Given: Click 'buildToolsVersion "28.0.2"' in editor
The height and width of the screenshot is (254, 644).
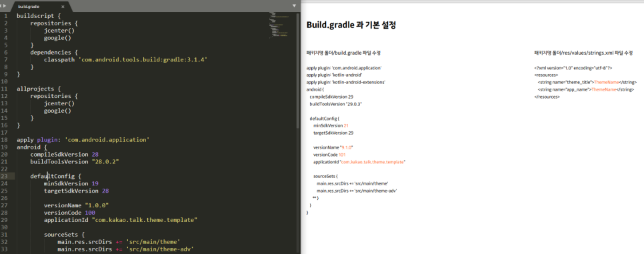Looking at the screenshot, I should (x=75, y=161).
